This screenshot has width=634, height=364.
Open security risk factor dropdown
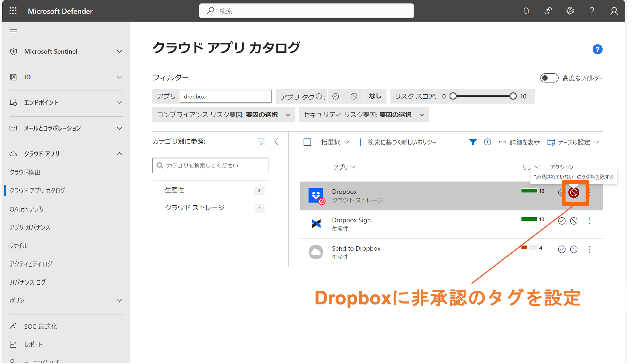click(x=364, y=115)
